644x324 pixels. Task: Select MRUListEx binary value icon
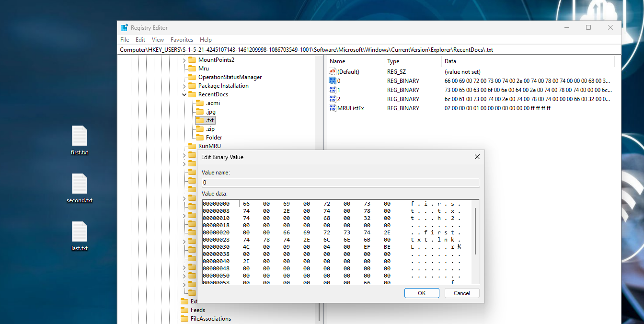(333, 108)
